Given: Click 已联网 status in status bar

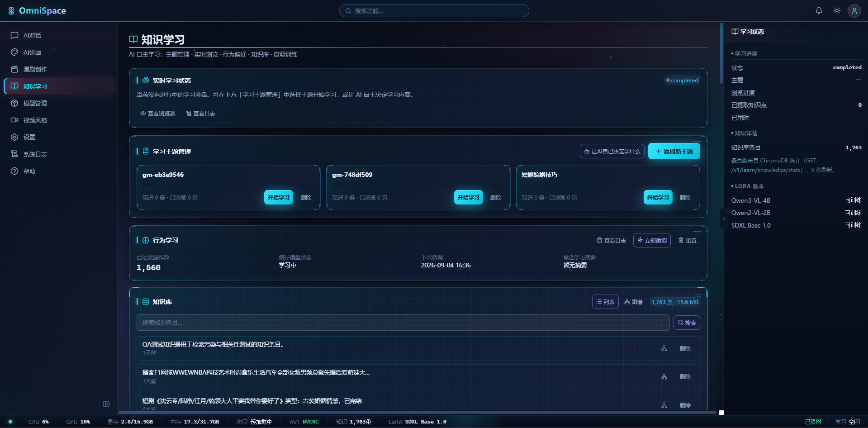Looking at the screenshot, I should point(813,422).
